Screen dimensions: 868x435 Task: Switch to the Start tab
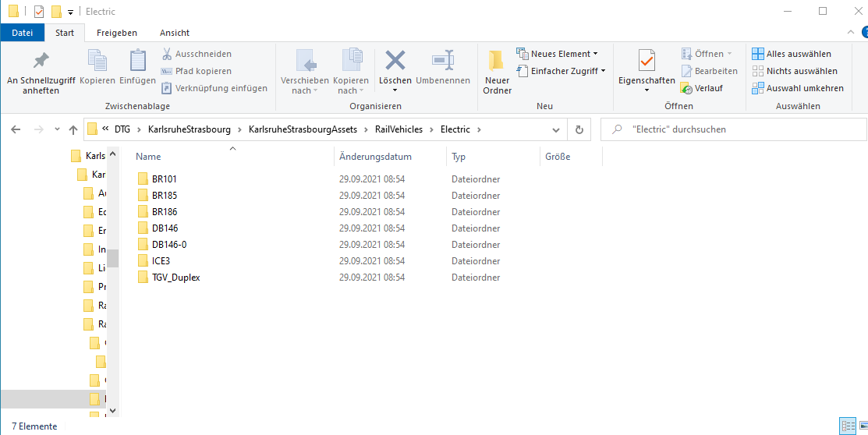pos(65,33)
